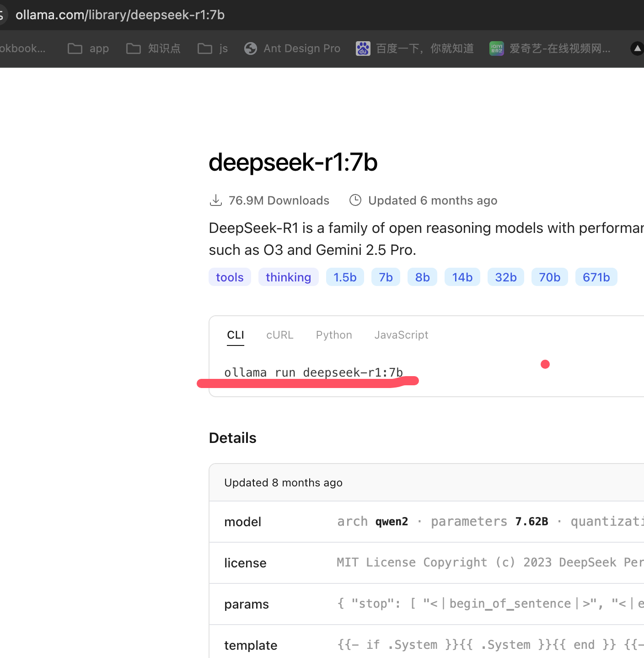Click the thinking tag
The width and height of the screenshot is (644, 658).
click(x=288, y=277)
